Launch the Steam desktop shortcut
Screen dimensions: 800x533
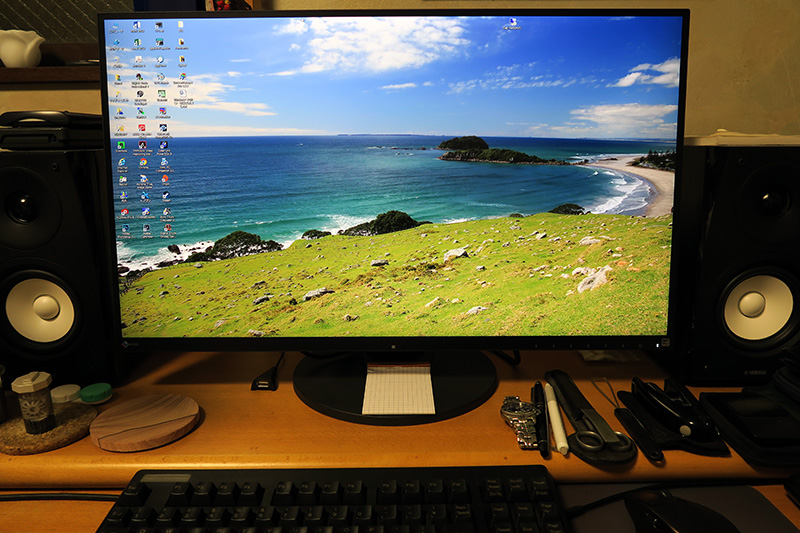point(166,195)
